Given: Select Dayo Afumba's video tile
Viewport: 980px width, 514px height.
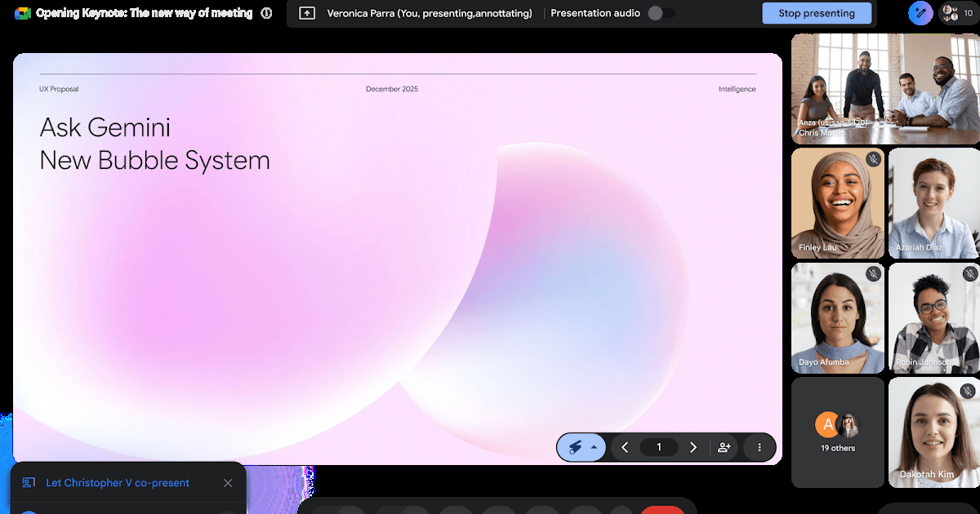Looking at the screenshot, I should point(838,317).
